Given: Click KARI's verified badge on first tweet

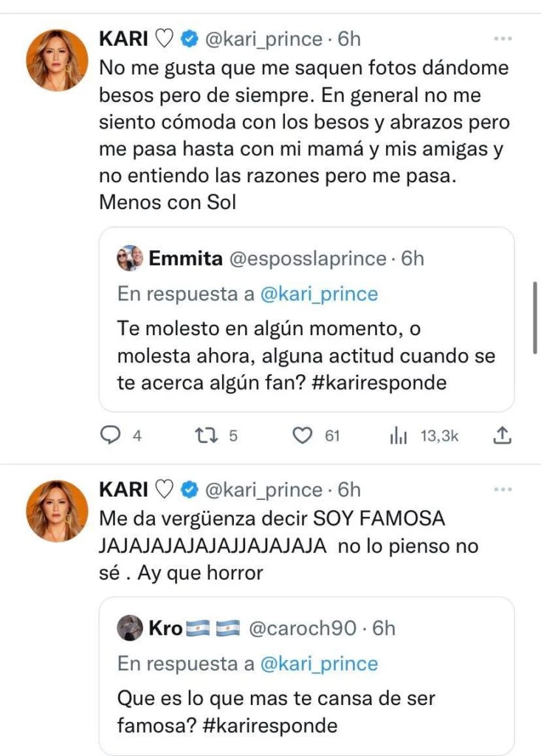Looking at the screenshot, I should 190,38.
